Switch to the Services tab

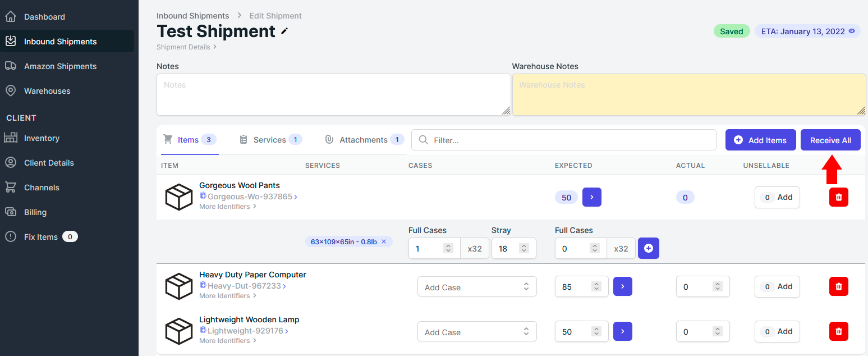pos(270,140)
